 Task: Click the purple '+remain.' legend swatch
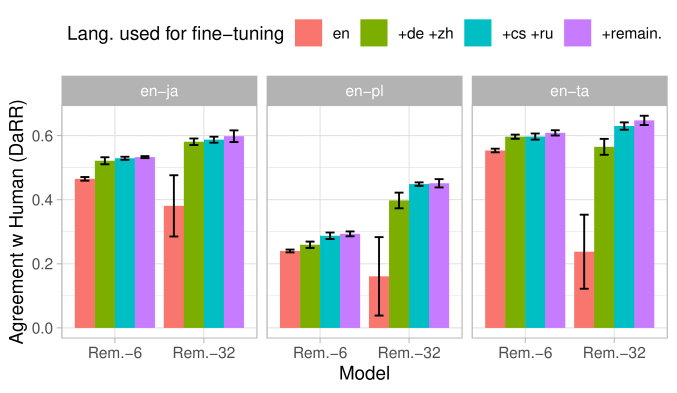577,33
